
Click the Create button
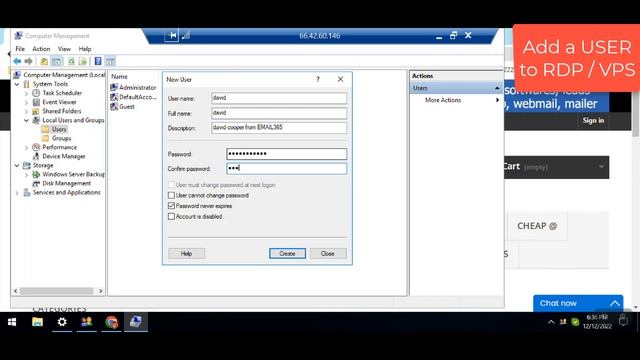[x=287, y=253]
